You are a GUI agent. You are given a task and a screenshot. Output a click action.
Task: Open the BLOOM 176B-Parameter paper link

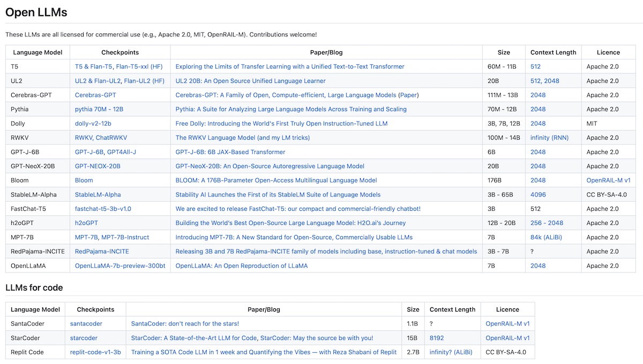(276, 180)
